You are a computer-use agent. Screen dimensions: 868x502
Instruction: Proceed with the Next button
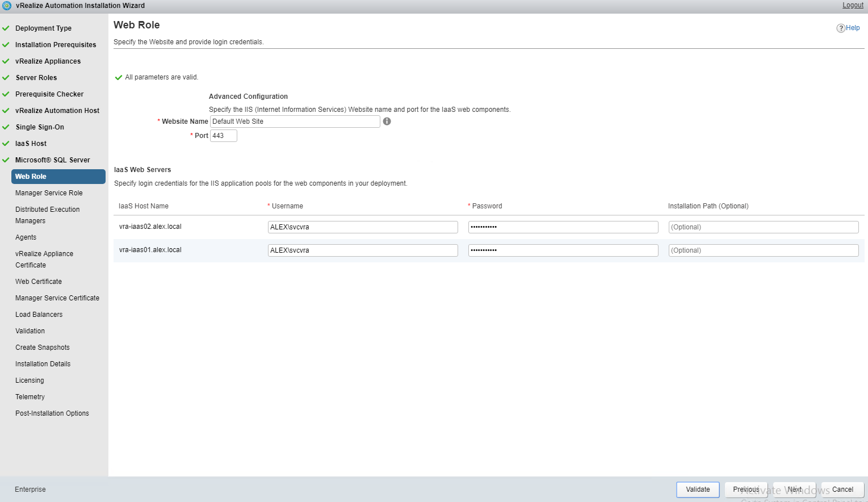click(x=794, y=490)
